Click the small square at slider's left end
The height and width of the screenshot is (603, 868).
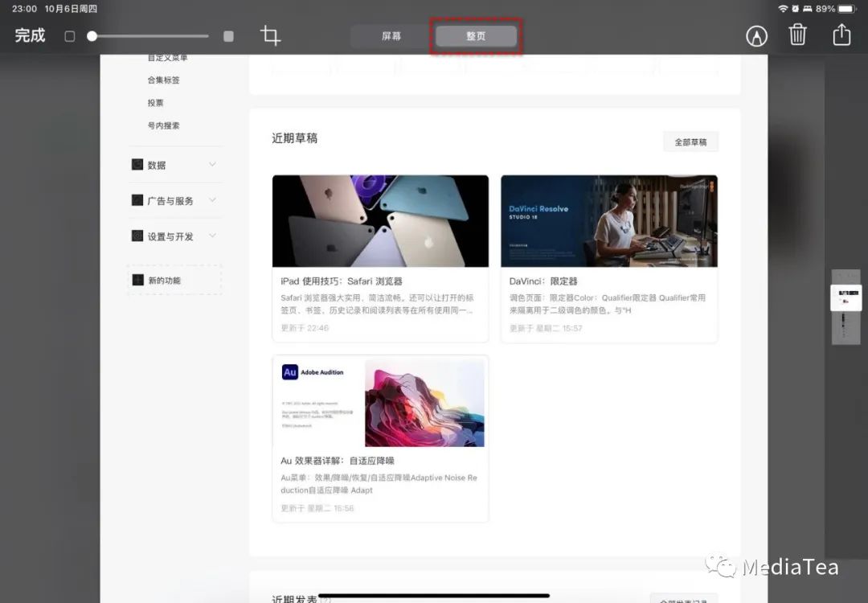(69, 36)
